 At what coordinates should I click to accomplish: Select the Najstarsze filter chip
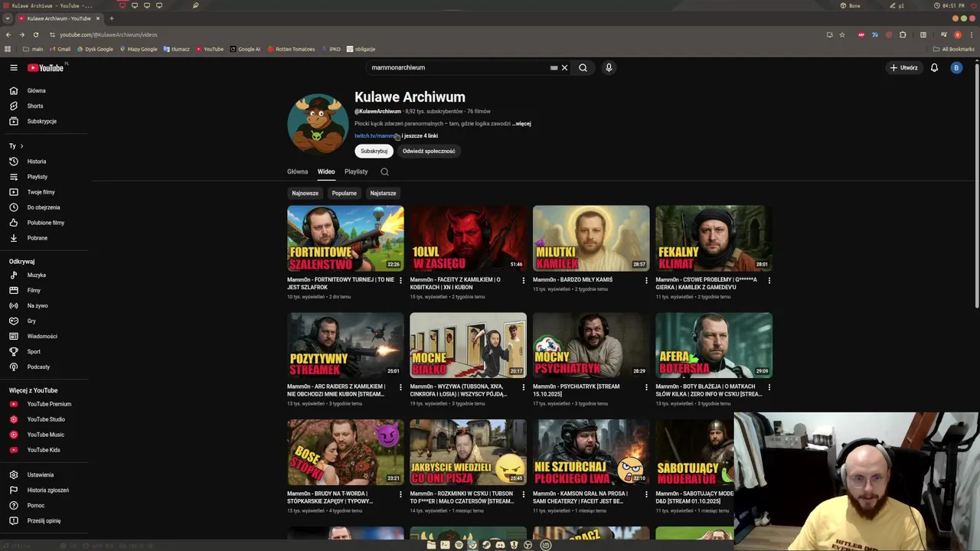[383, 193]
